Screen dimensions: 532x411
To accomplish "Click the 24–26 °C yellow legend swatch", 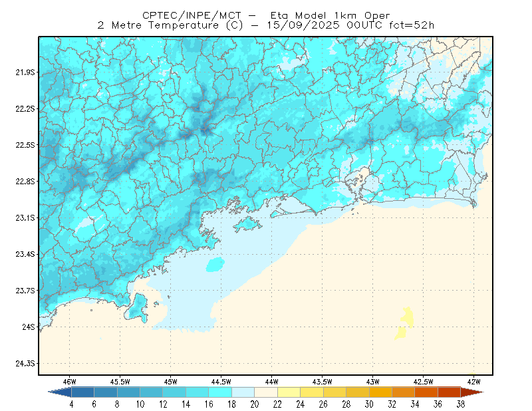I will pyautogui.click(x=312, y=392).
